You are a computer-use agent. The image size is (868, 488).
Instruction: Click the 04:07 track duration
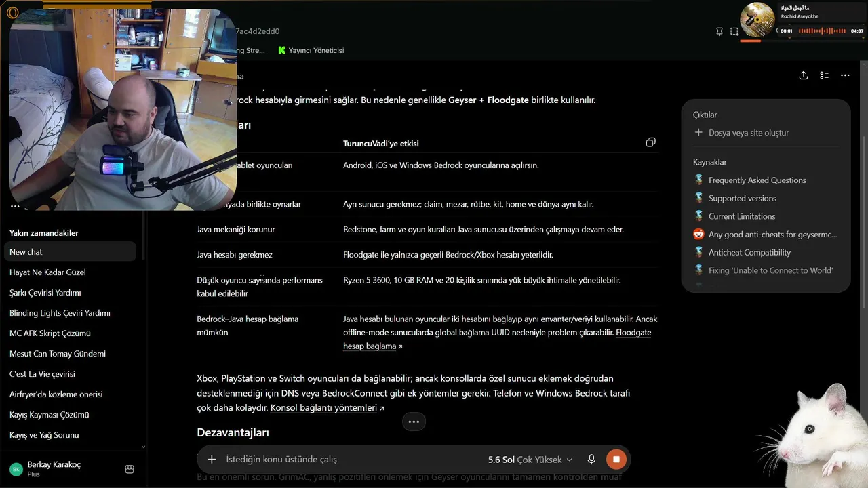857,31
